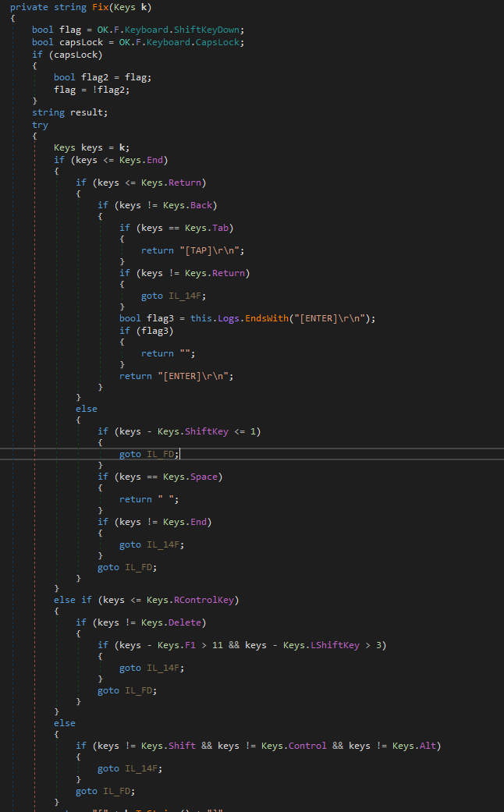This screenshot has width=504, height=812.
Task: Click LShiftKey in 'Keys.LShiftKey > 3'
Action: click(335, 645)
